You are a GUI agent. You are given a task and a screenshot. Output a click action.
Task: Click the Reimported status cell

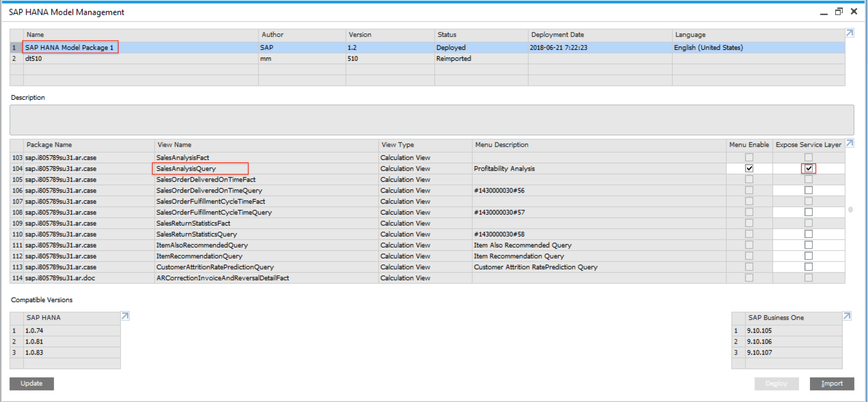481,58
